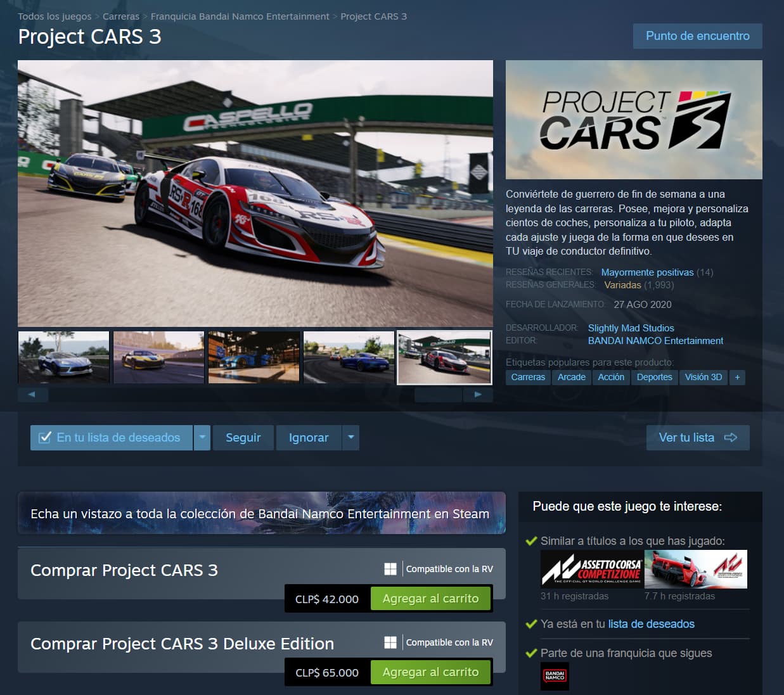Select the 'Acción' tag
The image size is (784, 695).
(x=611, y=377)
